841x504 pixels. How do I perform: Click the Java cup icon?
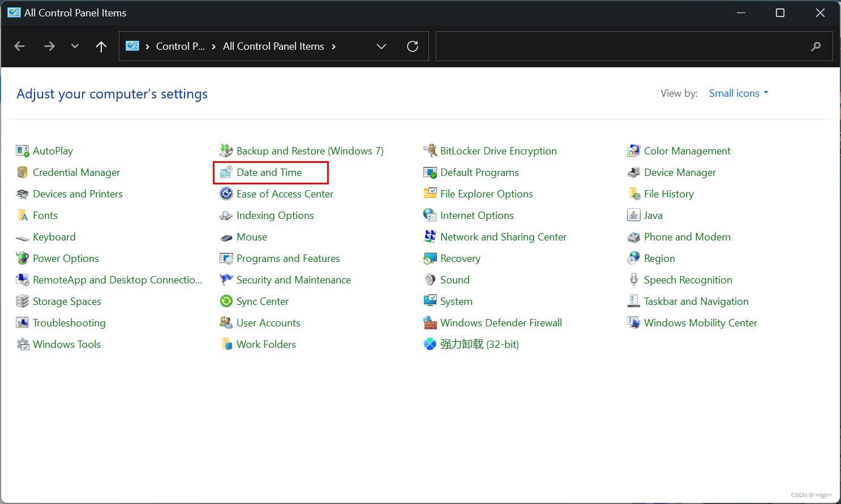pos(634,216)
